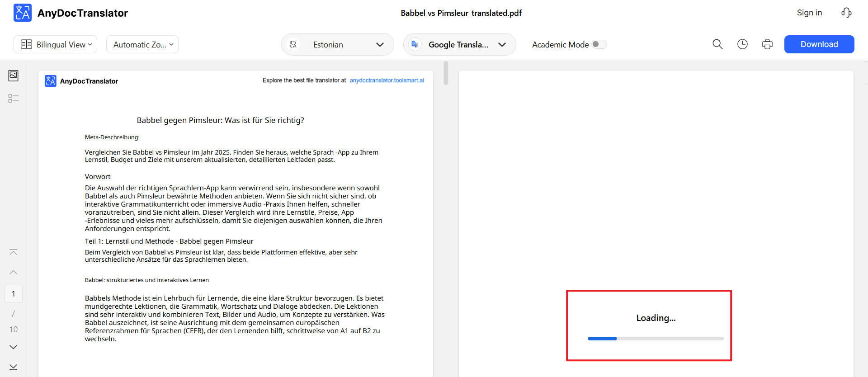Click the Vorwort heading

pos(98,177)
